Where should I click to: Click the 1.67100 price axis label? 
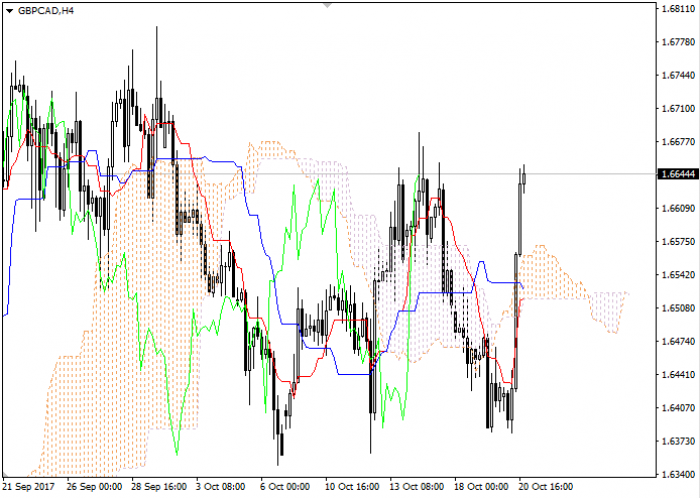tap(679, 108)
